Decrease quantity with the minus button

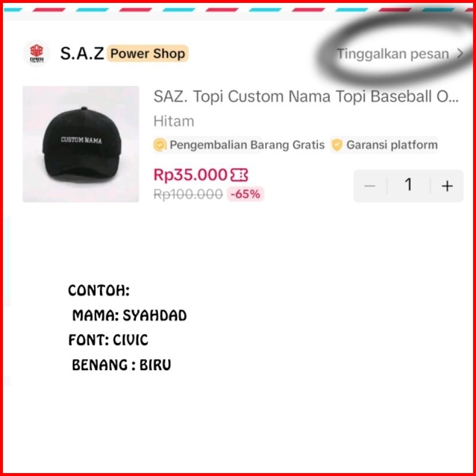(x=370, y=186)
